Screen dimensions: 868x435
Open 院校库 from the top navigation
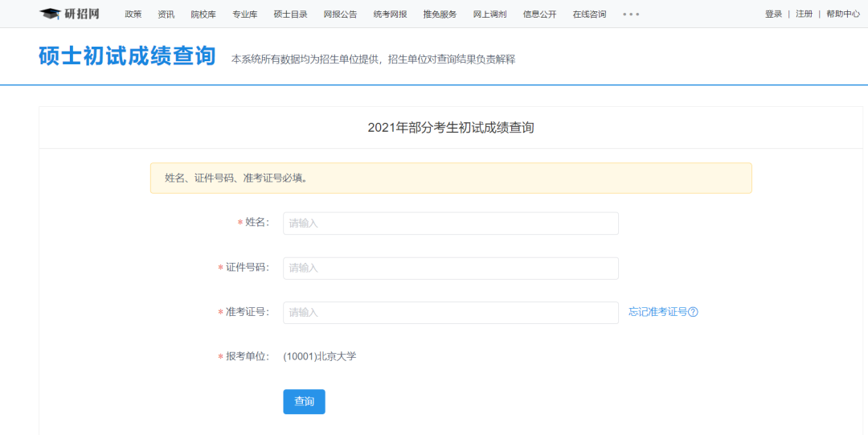click(x=203, y=14)
